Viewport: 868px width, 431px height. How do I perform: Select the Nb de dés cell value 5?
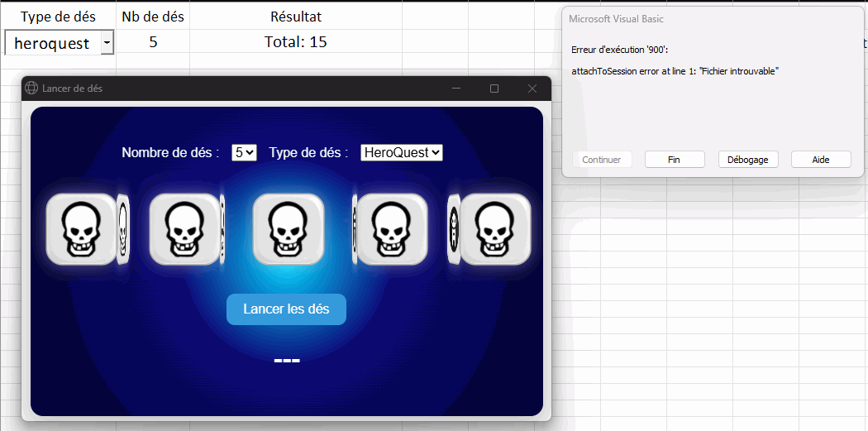click(153, 41)
